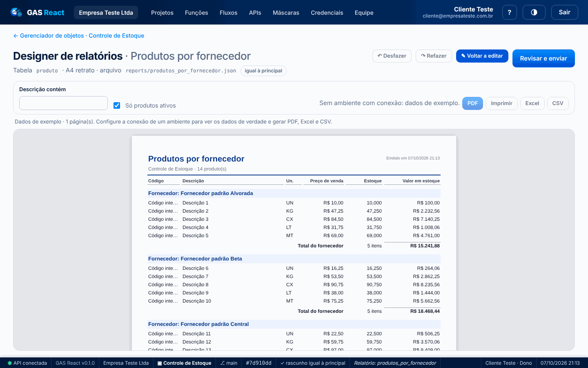Click the 'Descrição 7' row cell
Screen dimensions: 588x368
[195, 276]
